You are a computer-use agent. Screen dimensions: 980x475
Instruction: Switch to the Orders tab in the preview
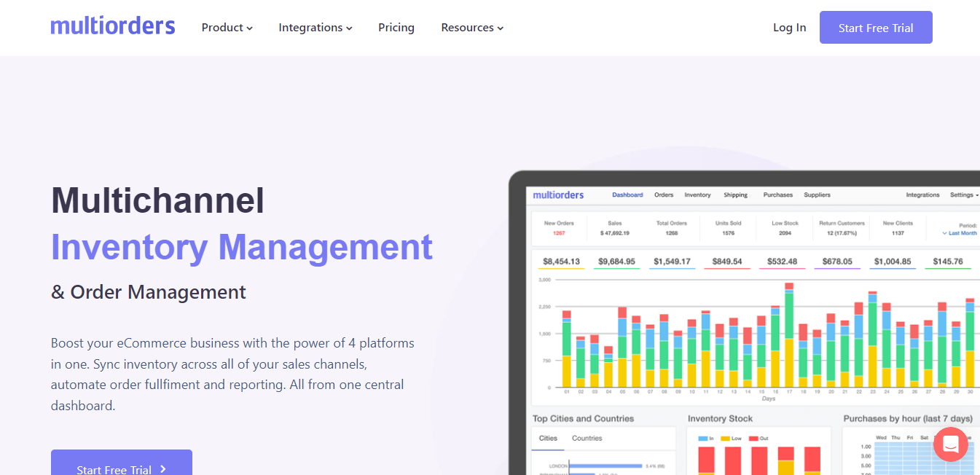pyautogui.click(x=664, y=195)
